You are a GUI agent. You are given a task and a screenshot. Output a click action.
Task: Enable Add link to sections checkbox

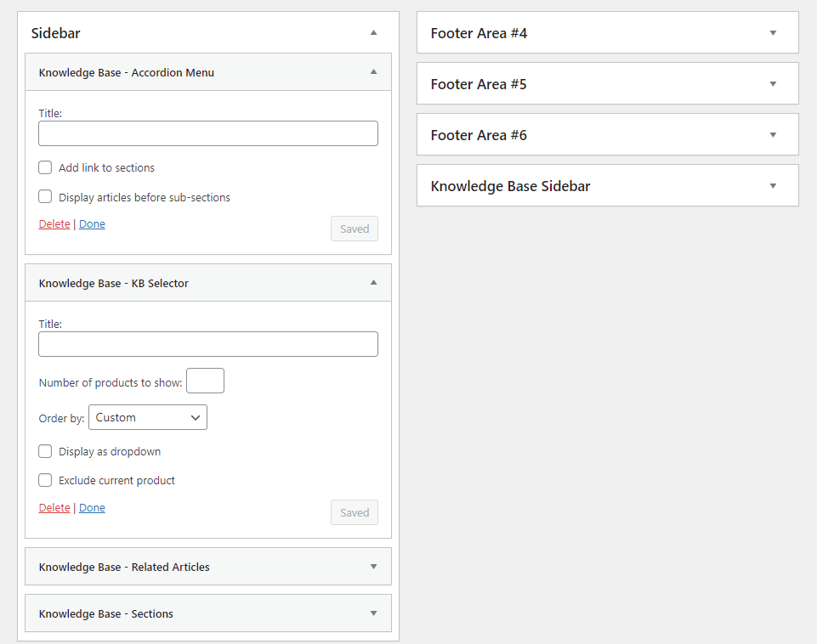pos(46,168)
